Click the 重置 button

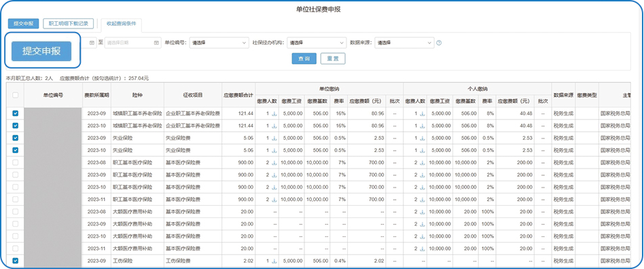tap(333, 58)
